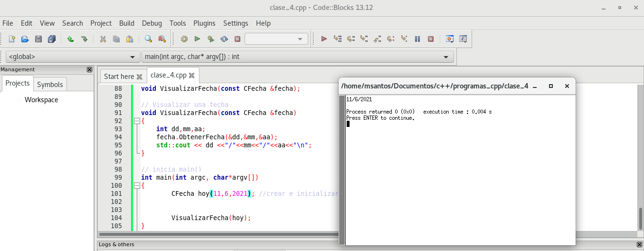Click the New file toolbar icon

[12, 39]
